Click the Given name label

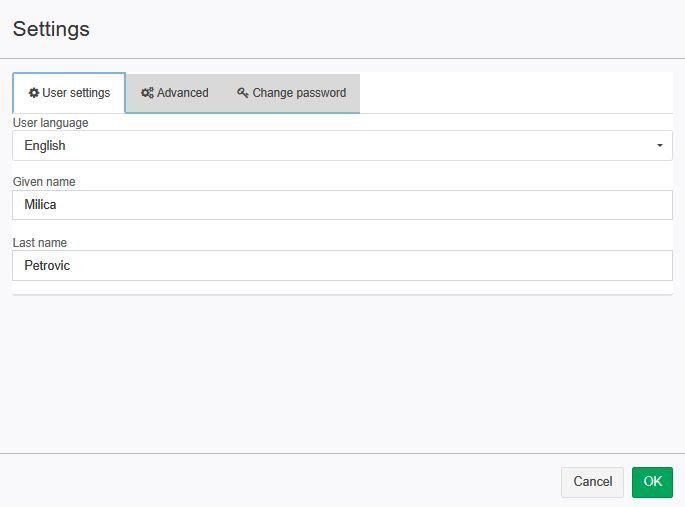44,182
